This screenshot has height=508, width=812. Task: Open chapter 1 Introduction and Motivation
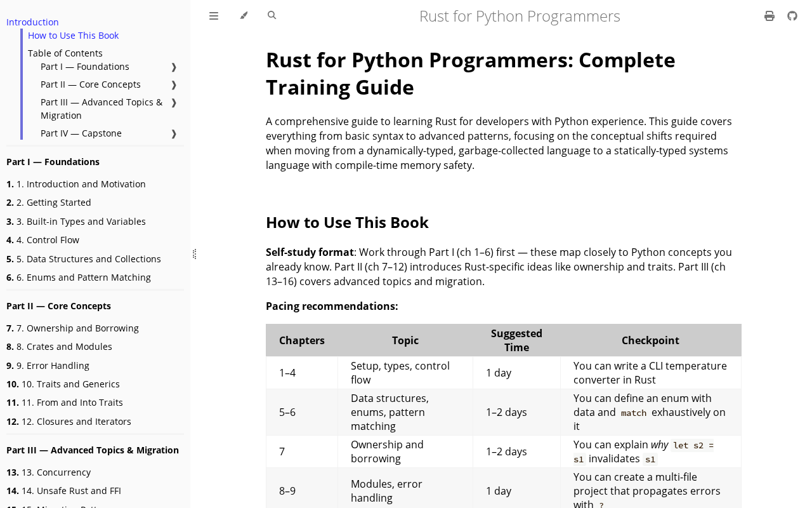click(76, 184)
